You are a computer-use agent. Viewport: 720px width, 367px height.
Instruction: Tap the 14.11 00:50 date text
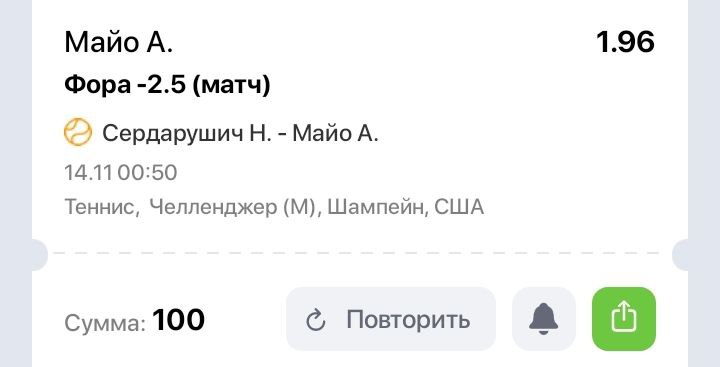(x=121, y=173)
